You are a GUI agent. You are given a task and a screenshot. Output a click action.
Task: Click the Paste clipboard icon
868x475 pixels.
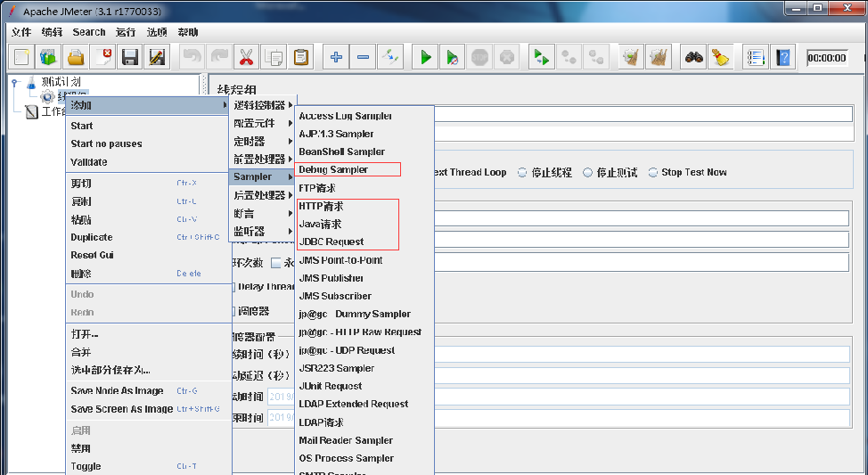tap(300, 57)
